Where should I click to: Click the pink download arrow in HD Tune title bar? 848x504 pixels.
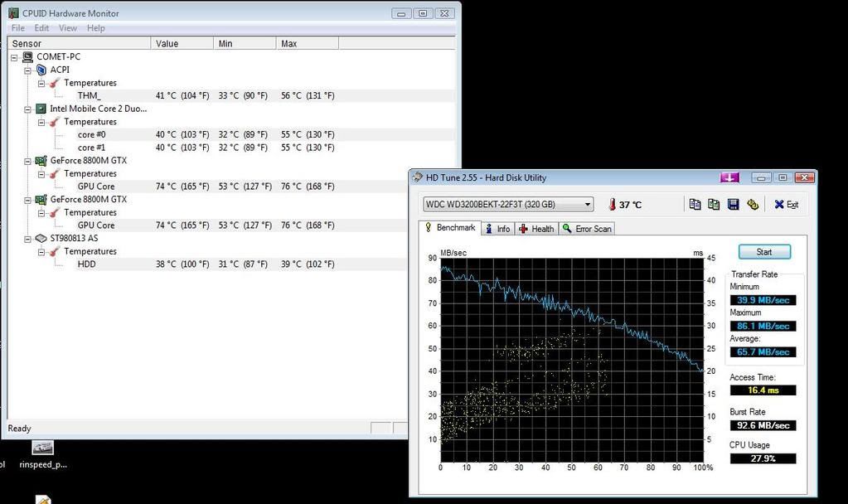click(x=729, y=177)
